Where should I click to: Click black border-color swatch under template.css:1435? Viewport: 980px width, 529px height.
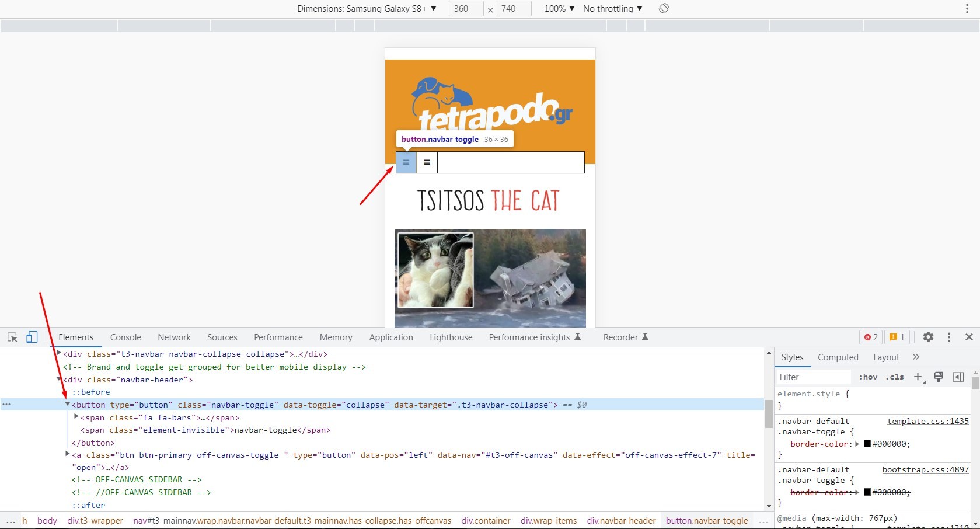(867, 444)
